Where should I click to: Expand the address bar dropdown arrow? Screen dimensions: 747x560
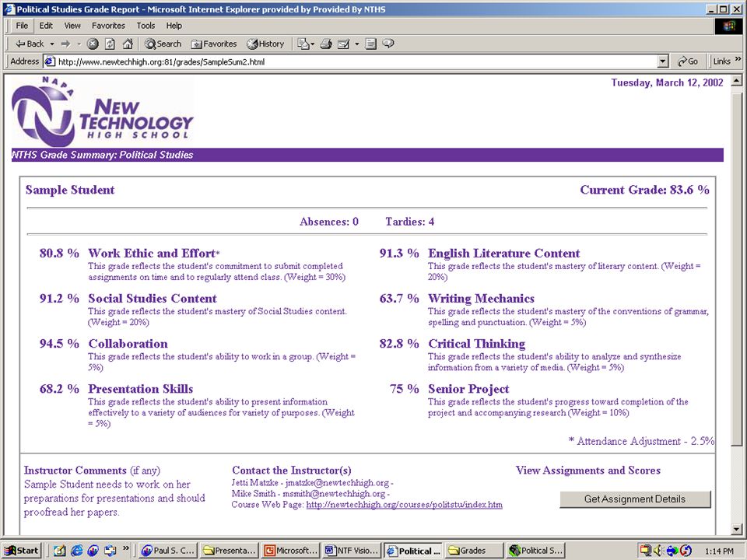[x=663, y=61]
